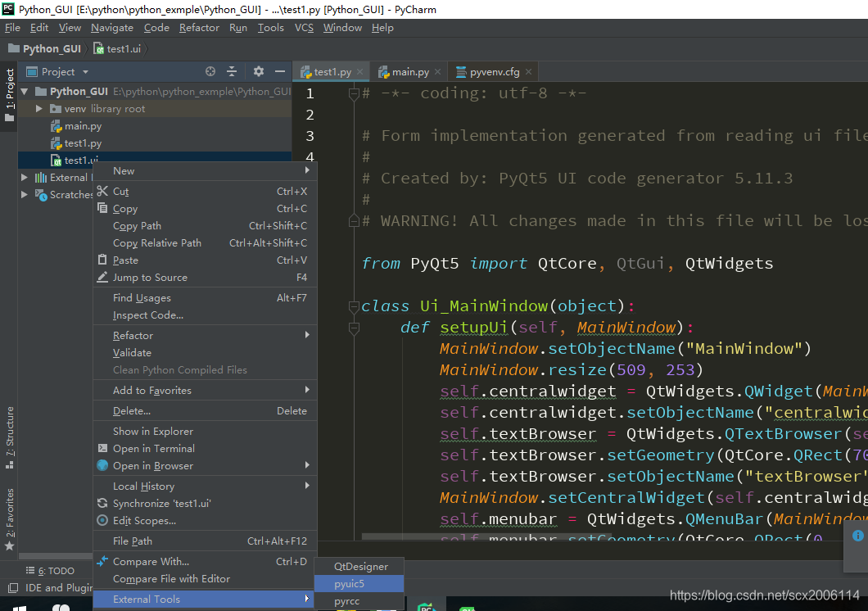Open the 1: Project tool window stripe
The height and width of the screenshot is (611, 868).
[9, 95]
